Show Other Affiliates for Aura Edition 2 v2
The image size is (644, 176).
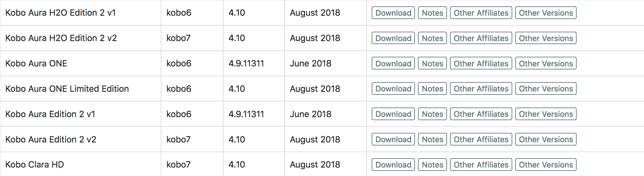point(481,139)
